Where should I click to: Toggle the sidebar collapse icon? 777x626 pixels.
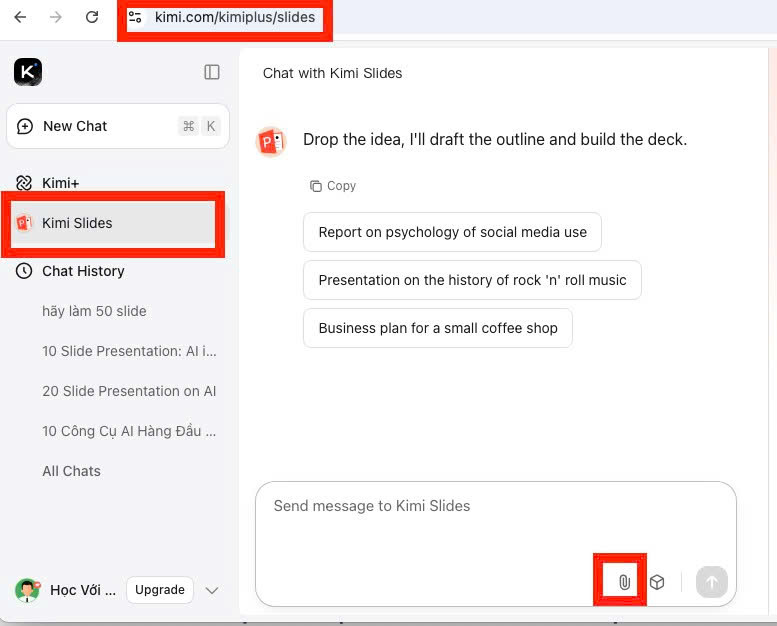coord(212,72)
